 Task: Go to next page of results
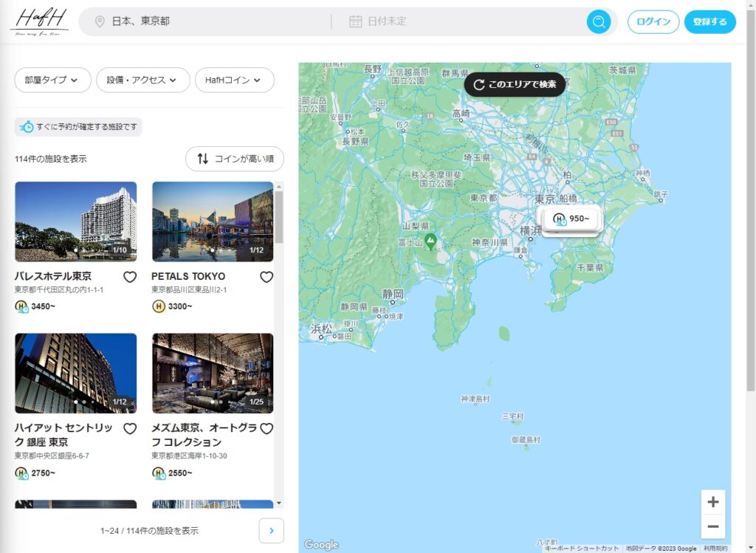(272, 531)
